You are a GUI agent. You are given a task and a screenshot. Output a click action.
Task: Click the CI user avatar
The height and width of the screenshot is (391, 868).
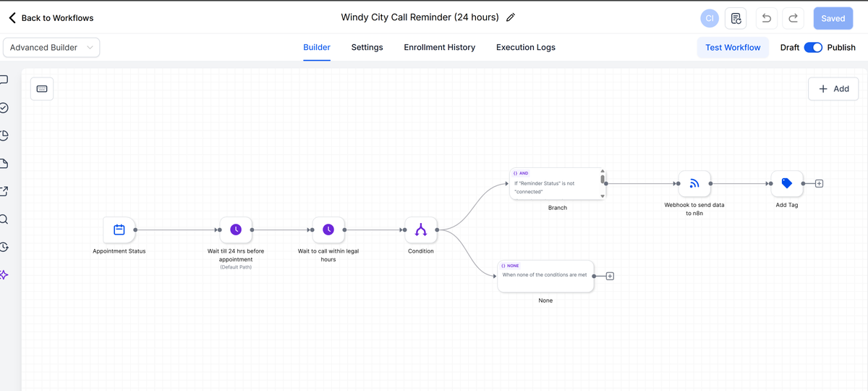(710, 18)
